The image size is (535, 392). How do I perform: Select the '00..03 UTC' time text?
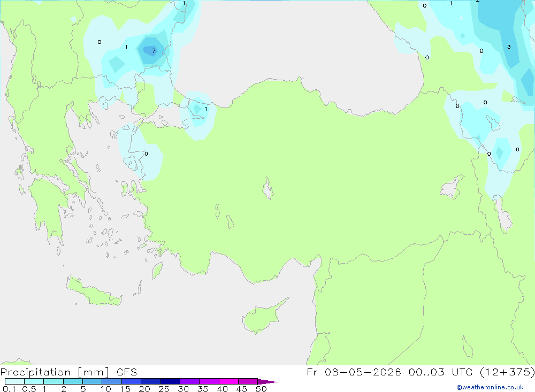click(x=440, y=372)
